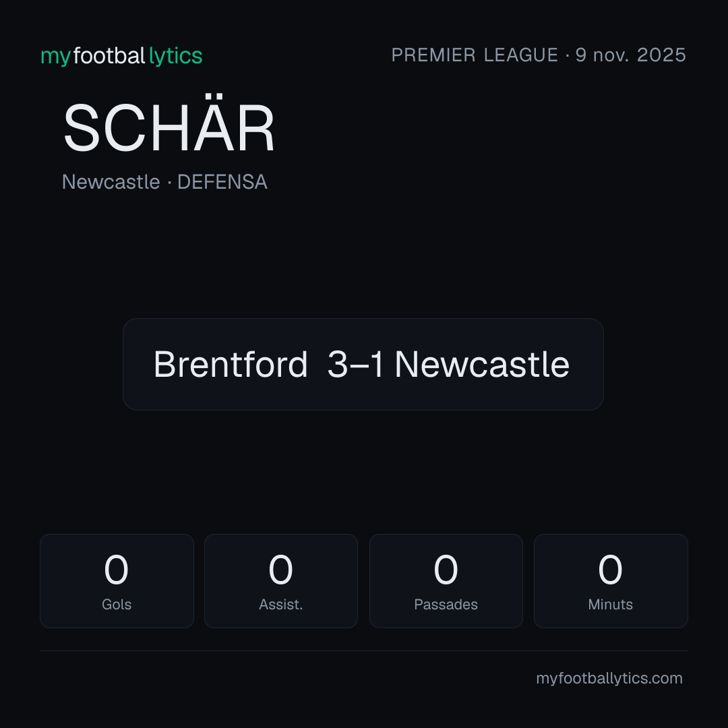Click the green 'lytics' logo part
Viewport: 728px width, 728px height.
pyautogui.click(x=175, y=57)
